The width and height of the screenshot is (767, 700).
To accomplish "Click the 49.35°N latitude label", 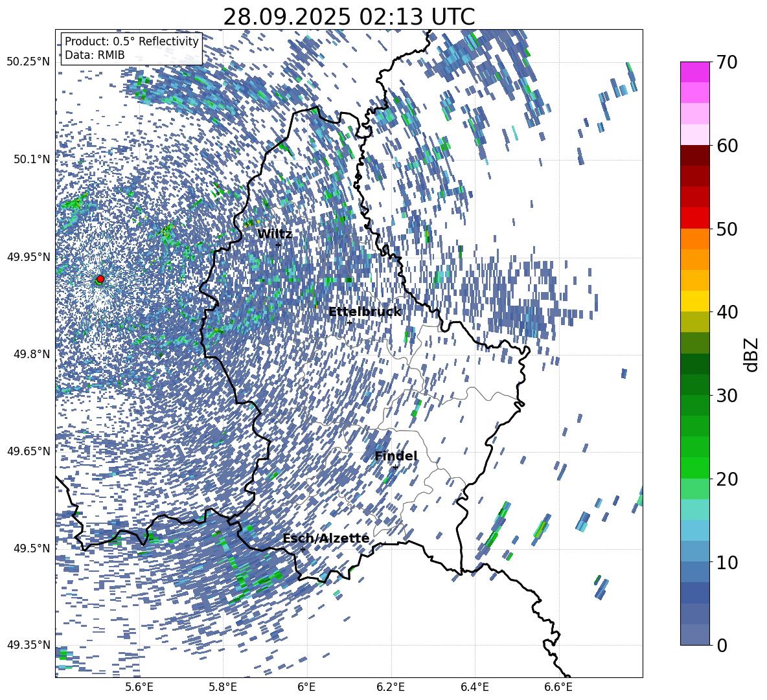I will coord(29,645).
